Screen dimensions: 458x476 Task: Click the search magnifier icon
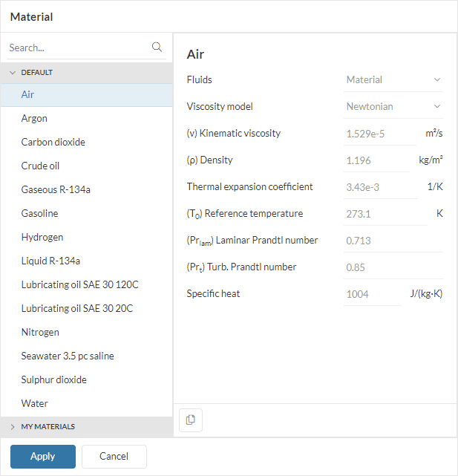[x=157, y=47]
